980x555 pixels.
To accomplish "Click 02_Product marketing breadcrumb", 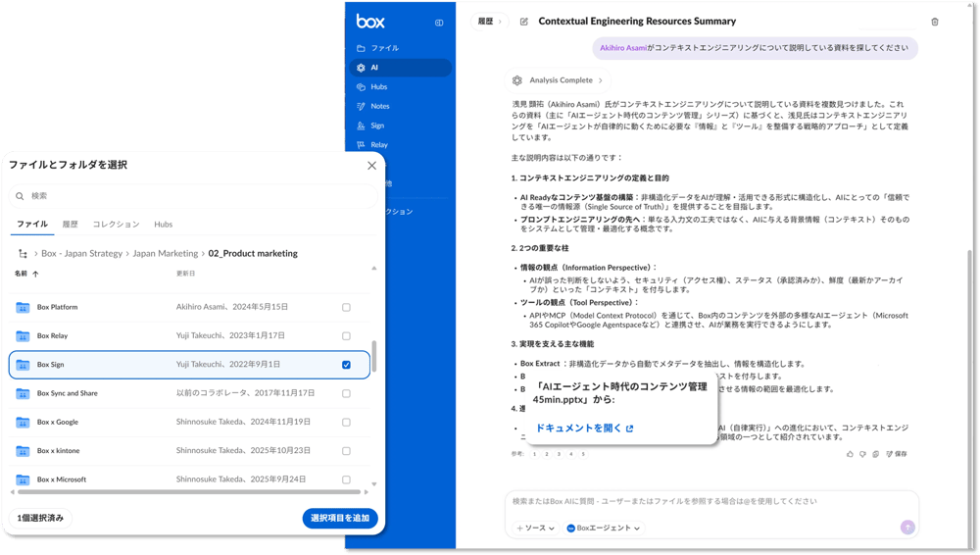I will 253,253.
